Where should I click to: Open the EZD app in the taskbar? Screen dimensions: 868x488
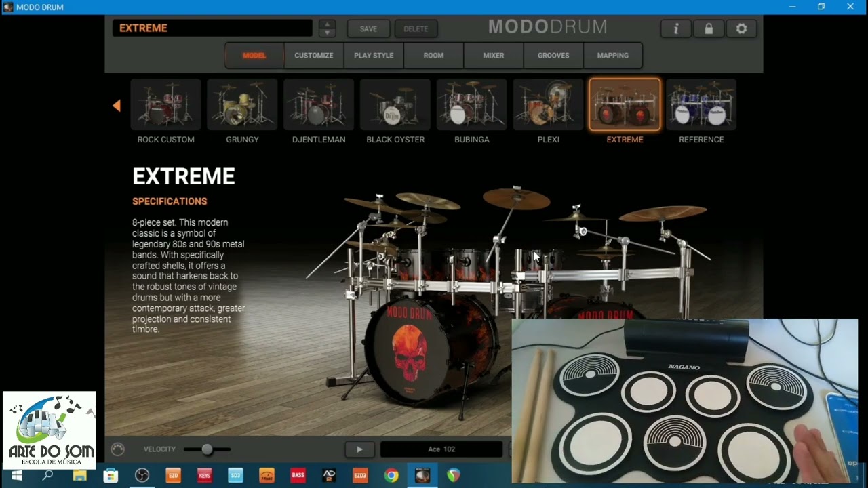click(173, 475)
